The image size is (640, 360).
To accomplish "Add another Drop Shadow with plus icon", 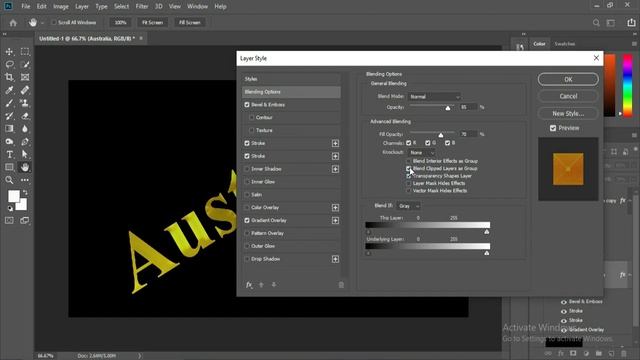I will tap(335, 259).
